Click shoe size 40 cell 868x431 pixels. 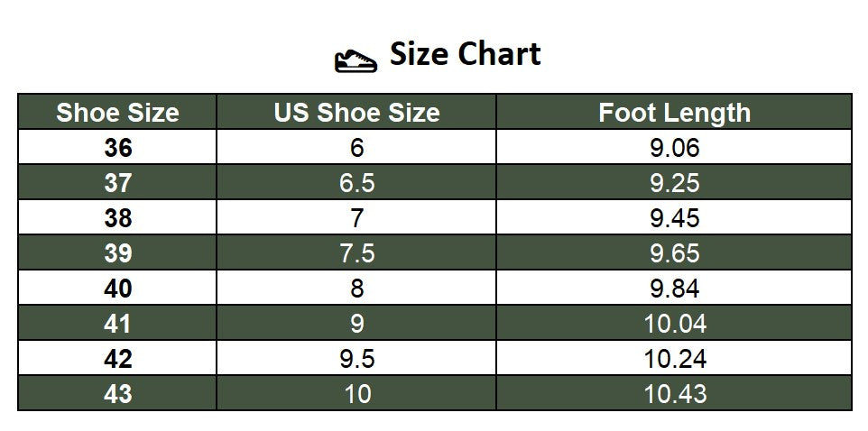pos(117,288)
